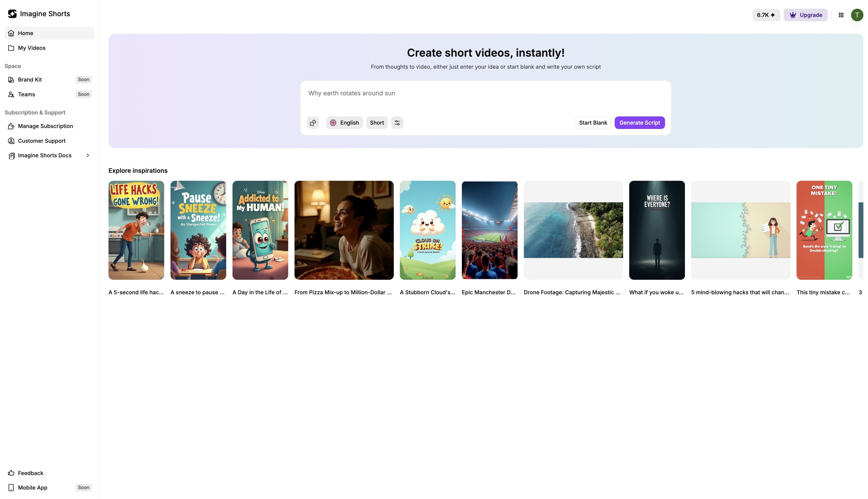This screenshot has height=499, width=868.
Task: Open the Addicted to My Human thumbnail
Action: coord(260,230)
